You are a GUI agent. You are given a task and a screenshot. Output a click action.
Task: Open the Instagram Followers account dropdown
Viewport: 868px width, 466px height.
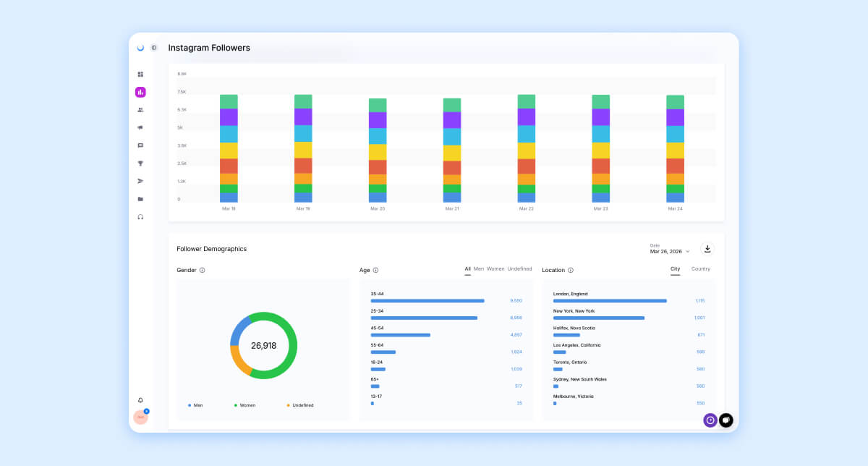209,47
